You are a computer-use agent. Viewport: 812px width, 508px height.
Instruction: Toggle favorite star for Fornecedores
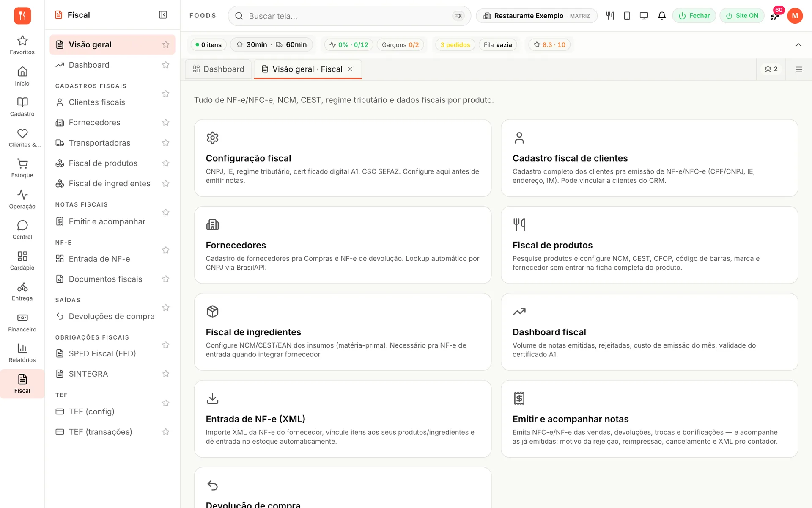[166, 122]
